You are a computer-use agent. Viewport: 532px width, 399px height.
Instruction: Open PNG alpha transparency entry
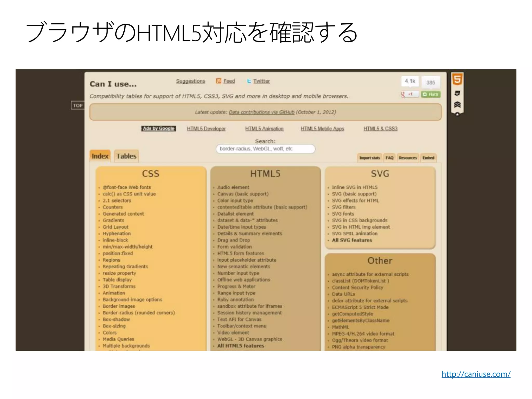pyautogui.click(x=359, y=347)
